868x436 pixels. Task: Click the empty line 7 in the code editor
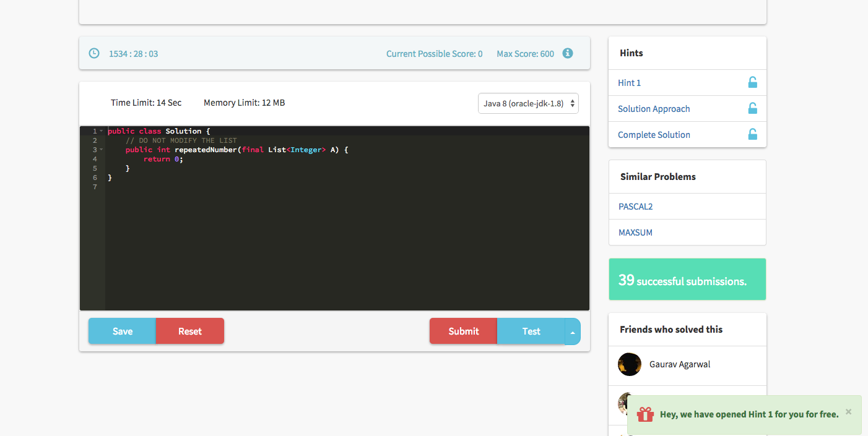point(248,187)
